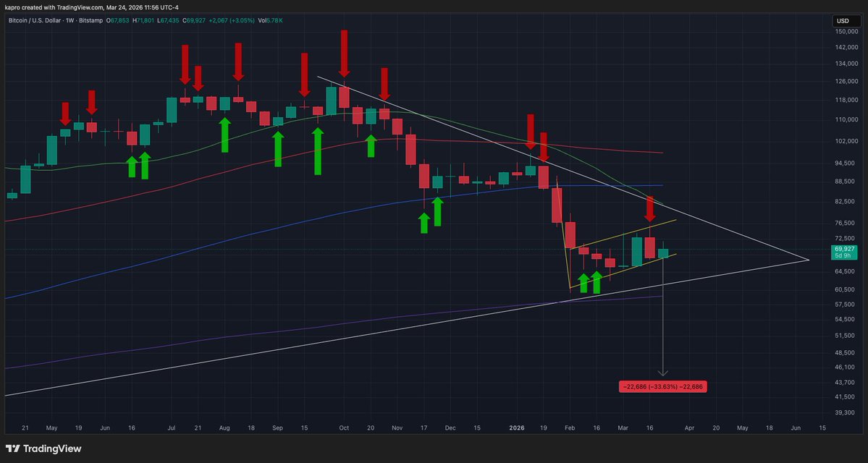The height and width of the screenshot is (463, 868).
Task: Click the 2026 year label on time axis
Action: (x=516, y=428)
